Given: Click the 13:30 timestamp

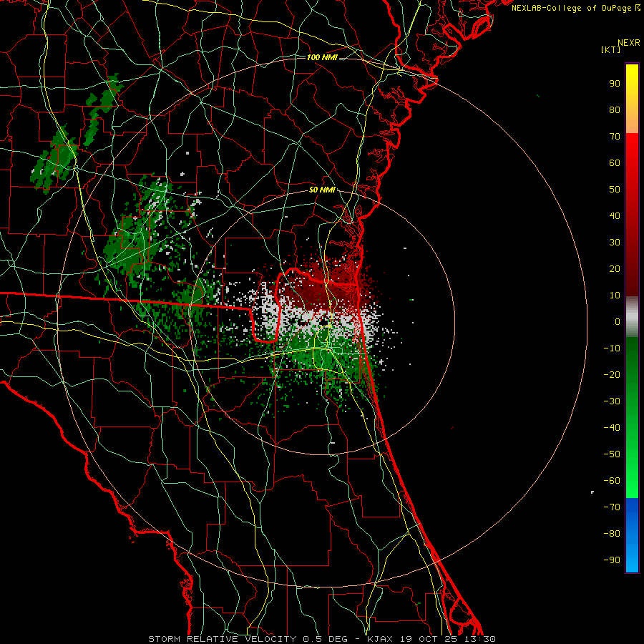Looking at the screenshot, I should tap(480, 639).
